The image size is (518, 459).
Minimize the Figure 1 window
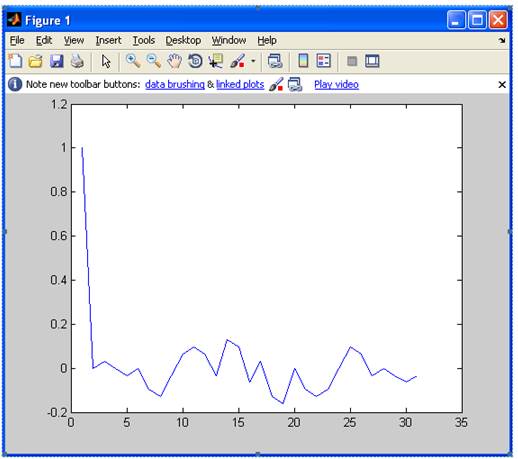pyautogui.click(x=456, y=20)
